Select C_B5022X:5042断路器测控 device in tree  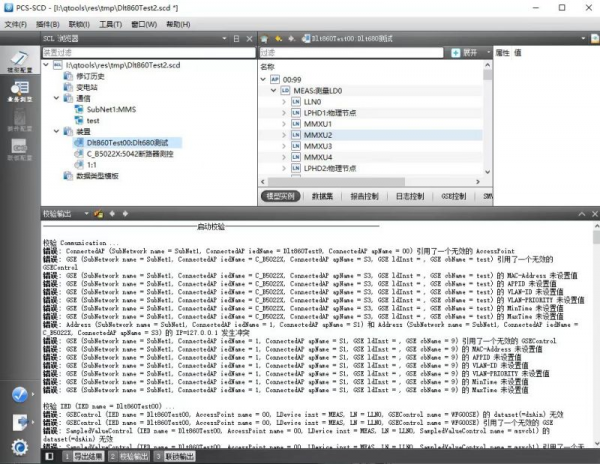click(129, 153)
